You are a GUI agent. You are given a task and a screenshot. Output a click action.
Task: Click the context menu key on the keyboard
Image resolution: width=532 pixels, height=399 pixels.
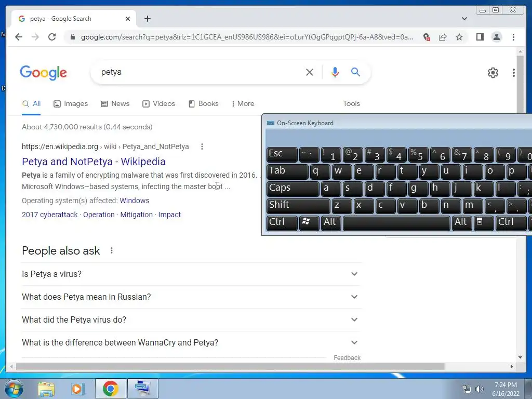tap(484, 222)
